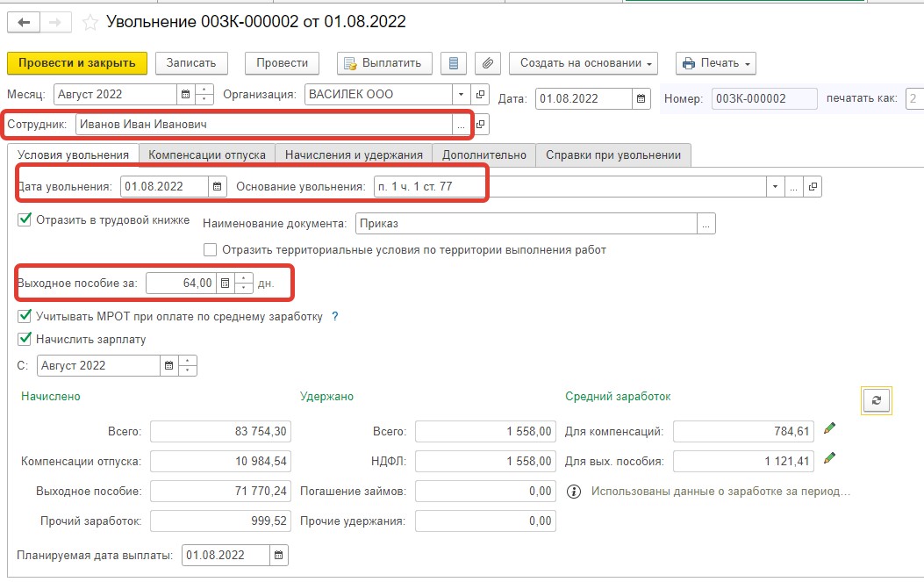Post document with Провести button
Screen dimensions: 924x582
click(283, 63)
